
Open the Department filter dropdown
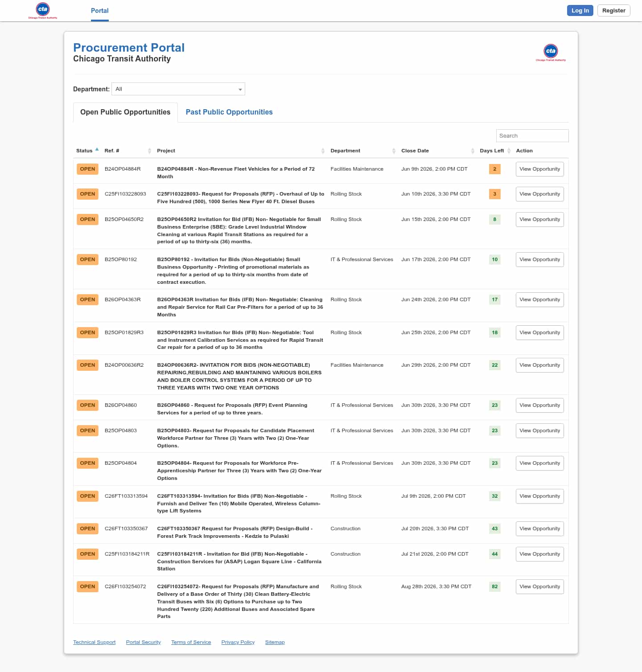click(178, 89)
